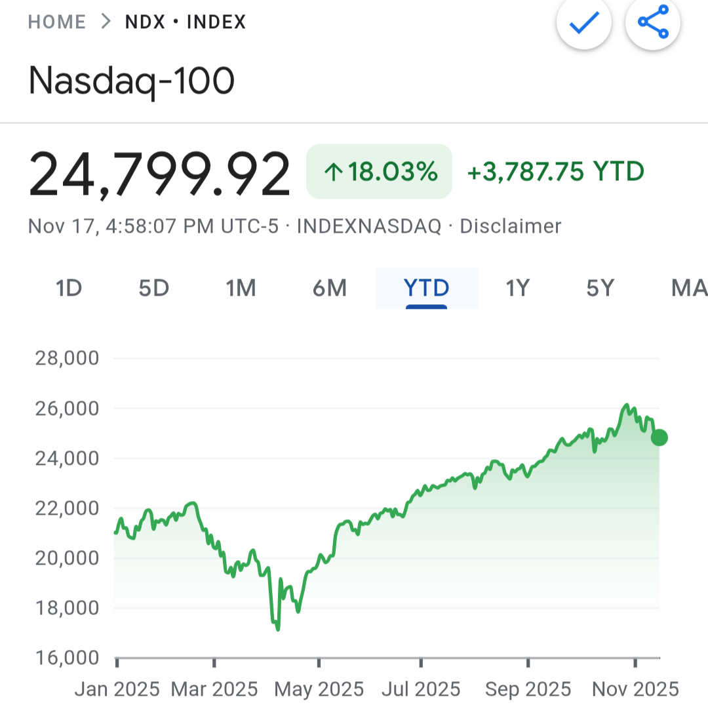Image resolution: width=708 pixels, height=728 pixels.
Task: Click the late-October peak on chart line
Action: [627, 405]
